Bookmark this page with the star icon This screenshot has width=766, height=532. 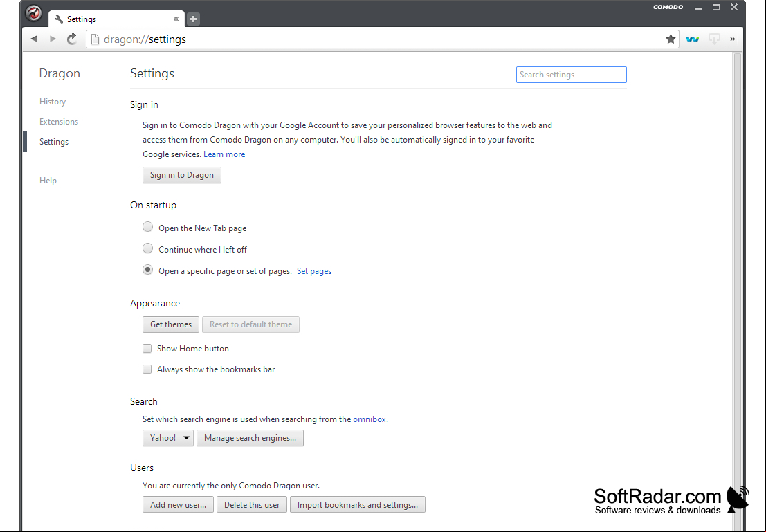click(x=671, y=39)
